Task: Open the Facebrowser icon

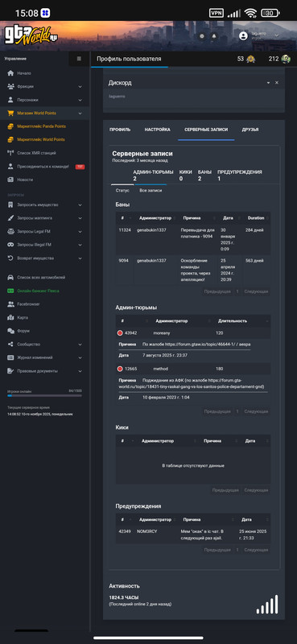Action: coord(10,304)
